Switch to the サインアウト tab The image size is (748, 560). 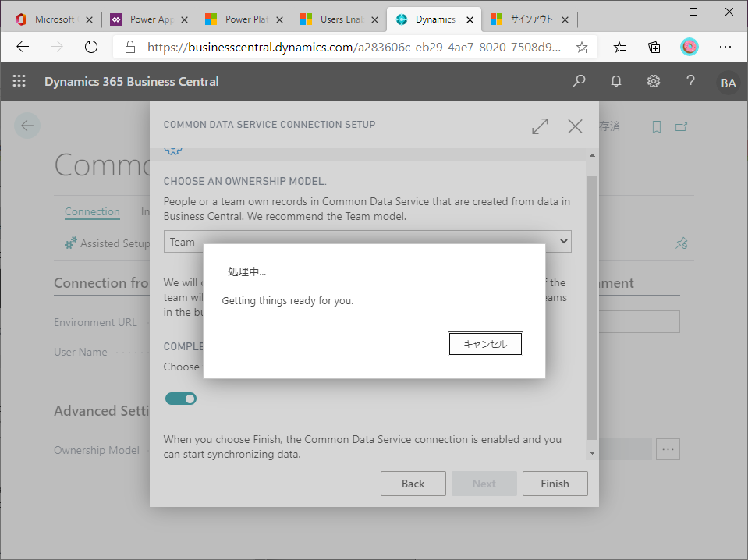[x=530, y=19]
